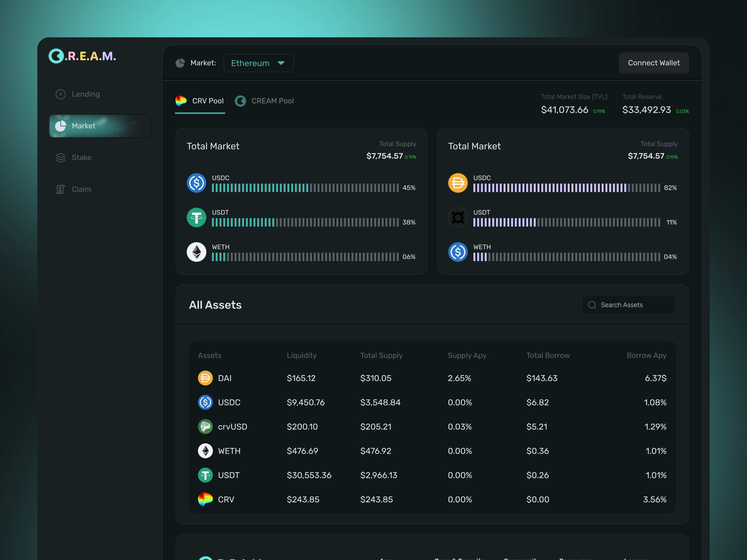
Task: Sort by Liquidity column header
Action: click(302, 355)
